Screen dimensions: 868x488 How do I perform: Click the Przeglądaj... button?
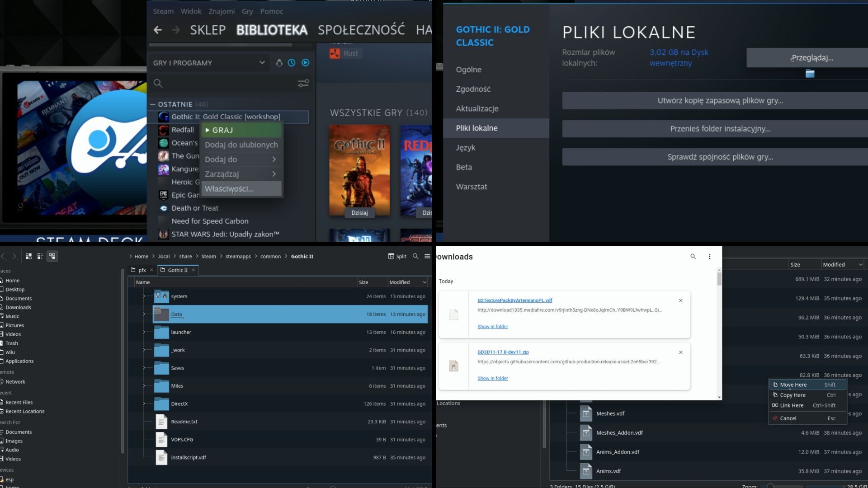point(812,58)
